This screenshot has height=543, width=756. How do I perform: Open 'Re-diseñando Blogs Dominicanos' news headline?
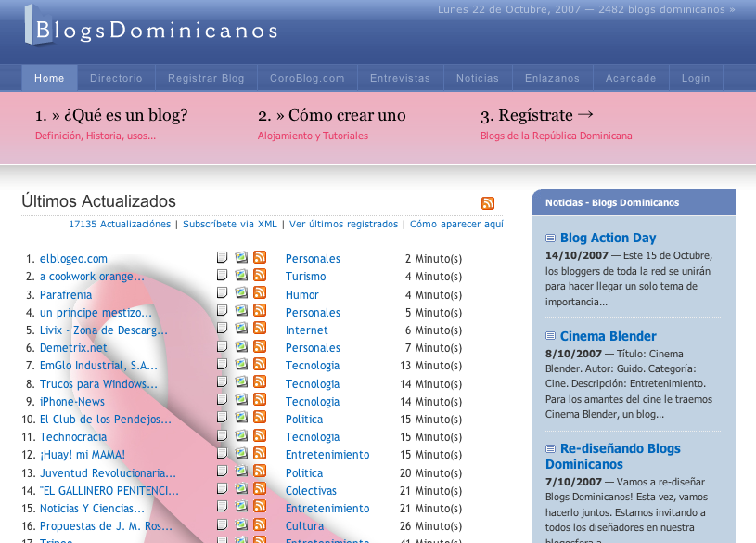pyautogui.click(x=613, y=456)
